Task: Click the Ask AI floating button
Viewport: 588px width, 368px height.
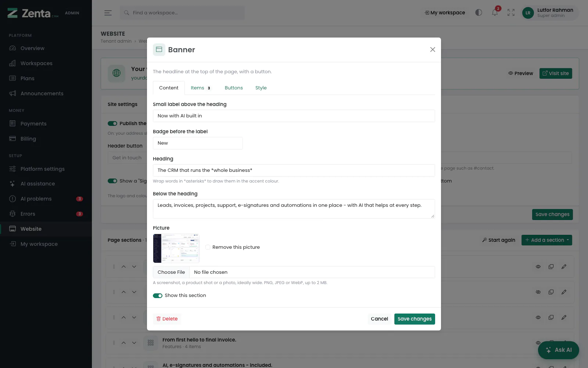Action: pos(559,350)
